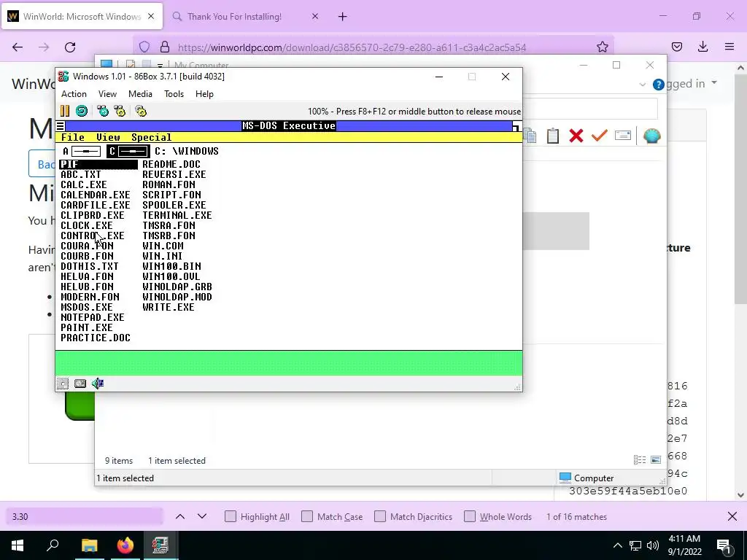The image size is (747, 560).
Task: Click Save to Pocket icon
Action: [x=676, y=47]
